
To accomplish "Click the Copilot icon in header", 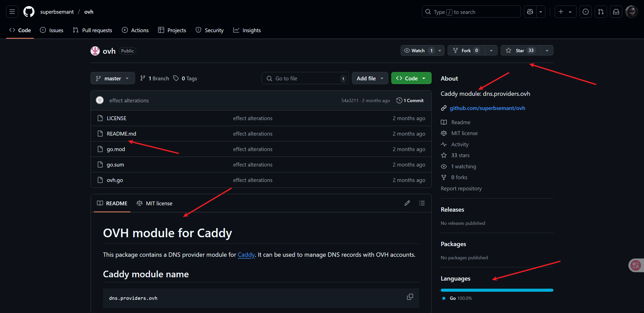I will [x=530, y=12].
